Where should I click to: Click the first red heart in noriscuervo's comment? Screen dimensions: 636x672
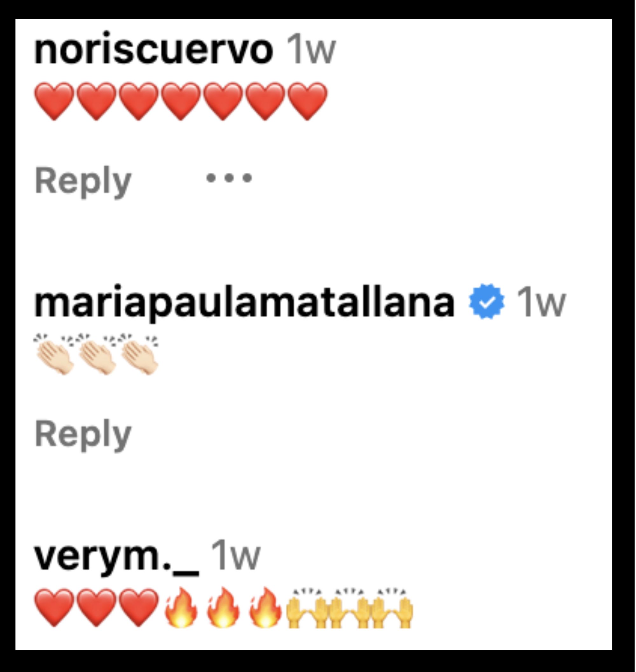click(x=54, y=101)
